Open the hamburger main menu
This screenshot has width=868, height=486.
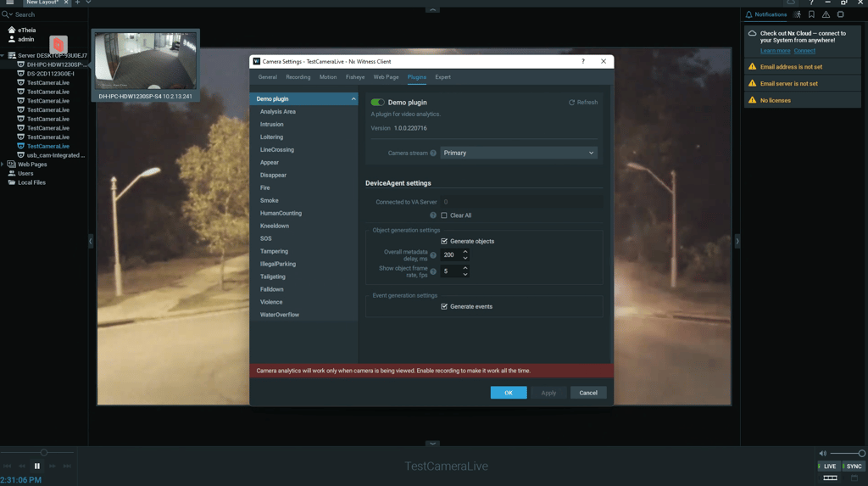coord(9,3)
